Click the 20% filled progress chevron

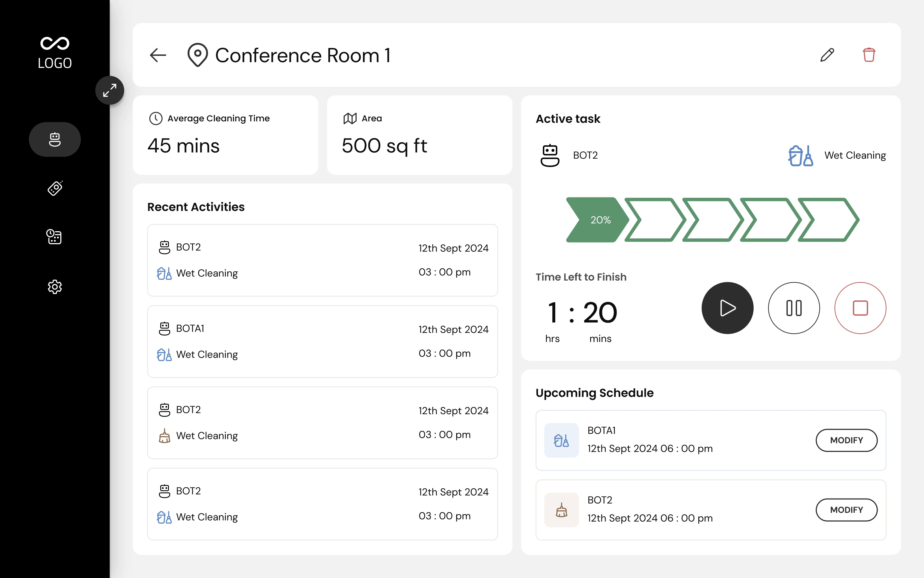tap(597, 220)
